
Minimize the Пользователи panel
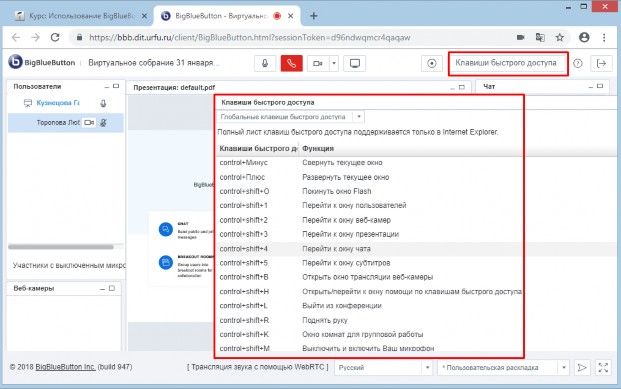pyautogui.click(x=107, y=86)
